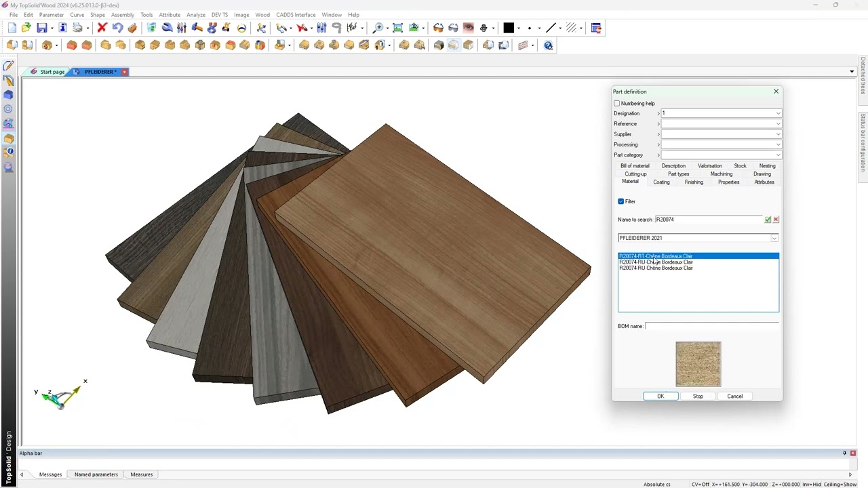Click the Save floppy disk icon

pyautogui.click(x=42, y=28)
